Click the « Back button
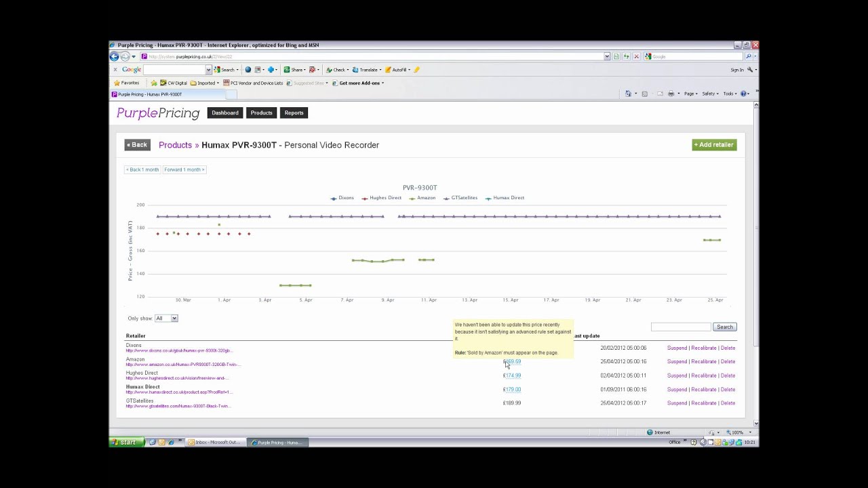The image size is (868, 488). pos(137,145)
